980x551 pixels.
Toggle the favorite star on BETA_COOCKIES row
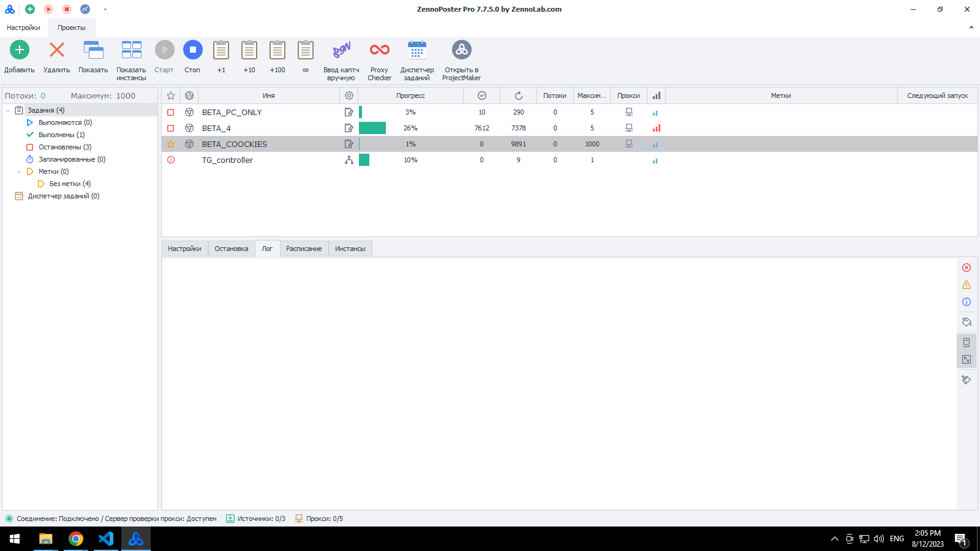click(171, 144)
